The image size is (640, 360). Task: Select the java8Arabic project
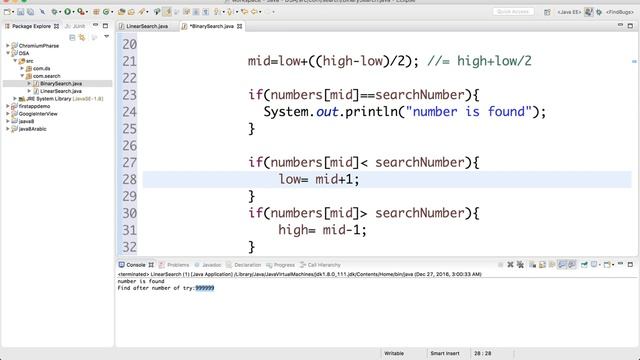click(x=32, y=129)
